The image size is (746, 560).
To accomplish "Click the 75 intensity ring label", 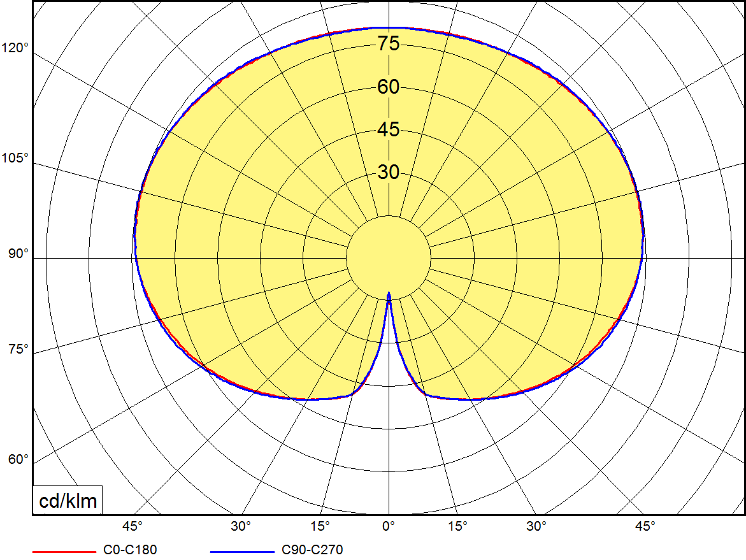I will click(x=389, y=44).
